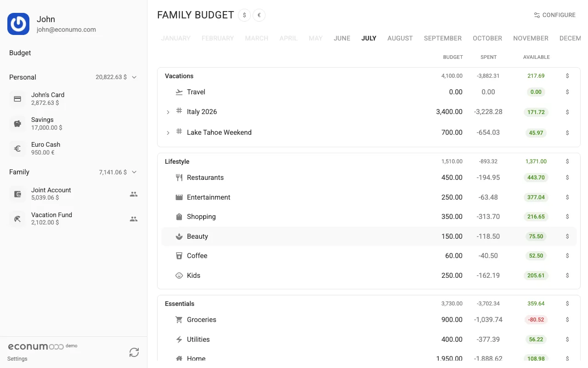Switch budget currency to euros

tap(259, 15)
